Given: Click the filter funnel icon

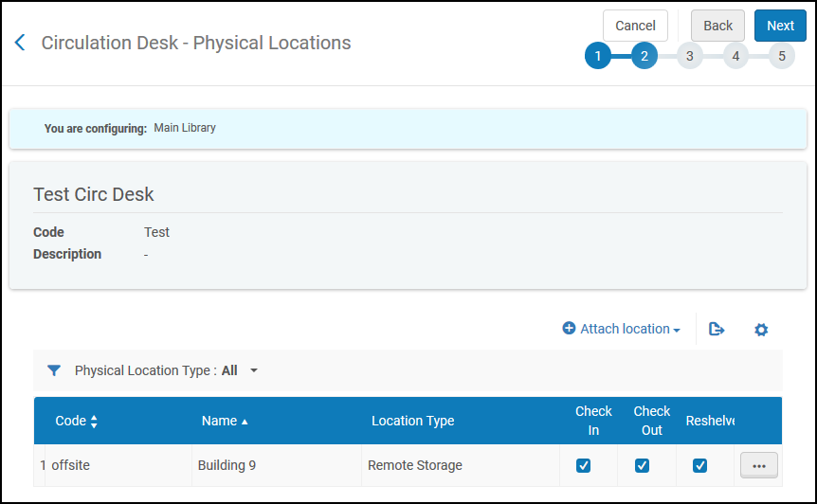Looking at the screenshot, I should pos(54,370).
